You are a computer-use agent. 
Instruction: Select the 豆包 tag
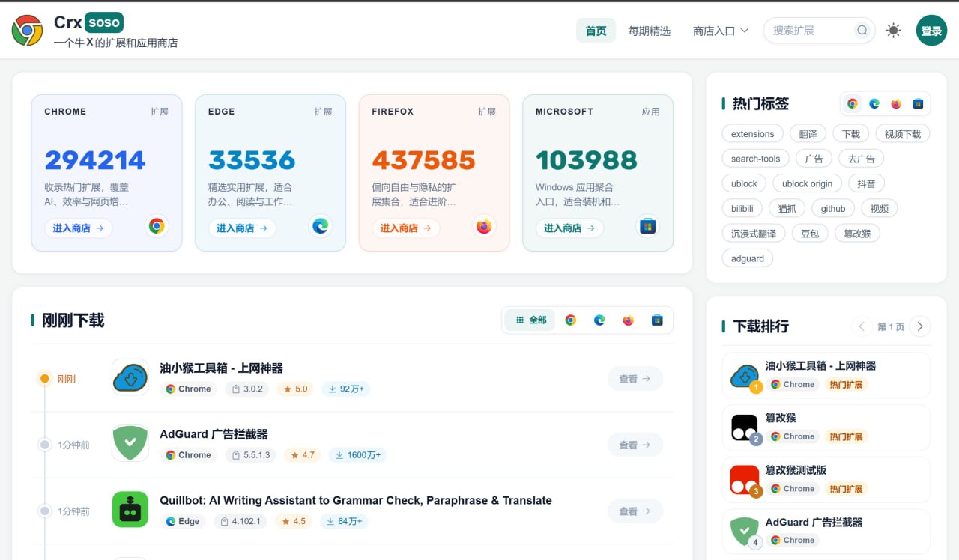click(x=810, y=234)
